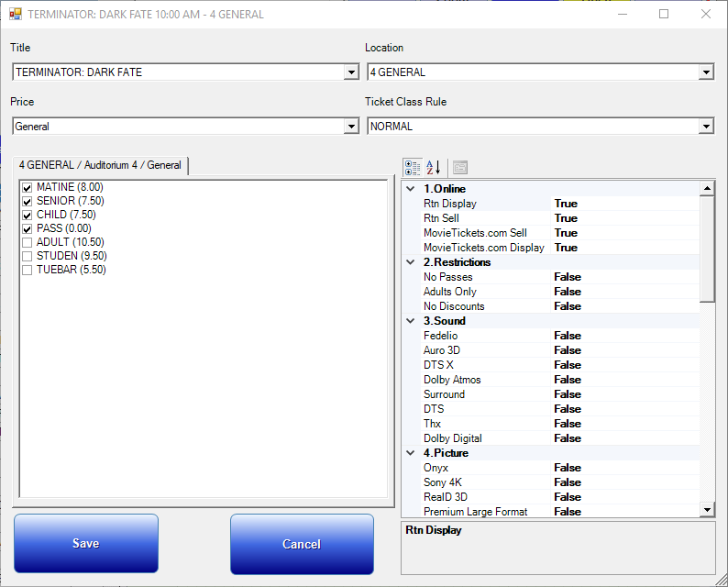Image resolution: width=728 pixels, height=587 pixels.
Task: Click property grid scroll up arrow
Action: click(x=707, y=188)
